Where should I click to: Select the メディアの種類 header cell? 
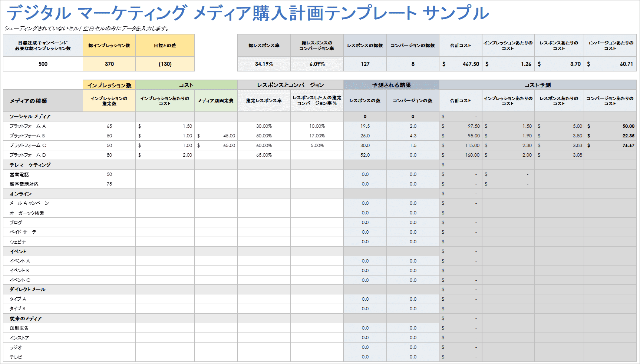pos(43,101)
